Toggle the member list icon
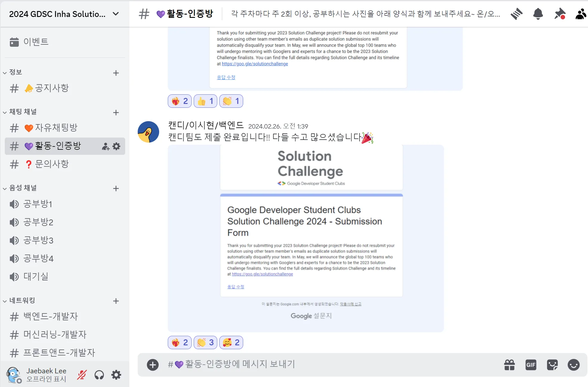The width and height of the screenshot is (588, 387). [x=581, y=14]
